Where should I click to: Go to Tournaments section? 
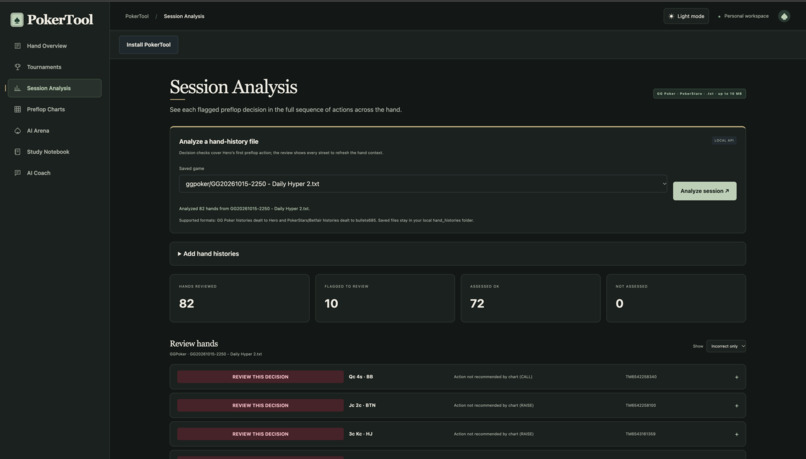pos(54,67)
